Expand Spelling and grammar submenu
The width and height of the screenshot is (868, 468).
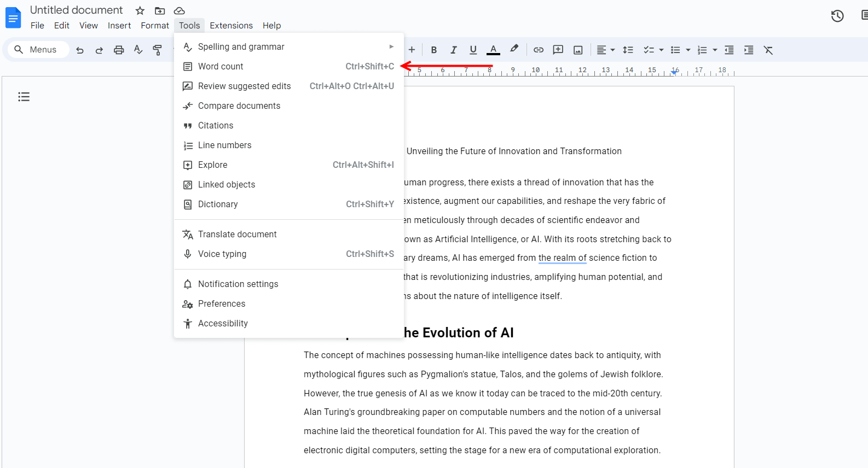[x=289, y=46]
